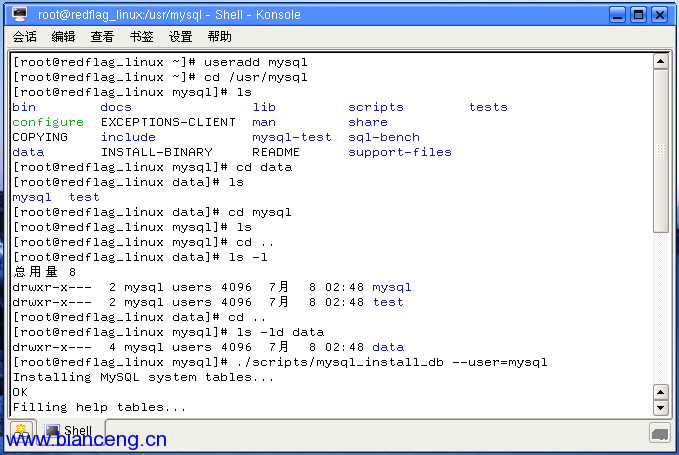Open the 设置 (Settings) menu
This screenshot has width=679, height=455.
pyautogui.click(x=181, y=37)
